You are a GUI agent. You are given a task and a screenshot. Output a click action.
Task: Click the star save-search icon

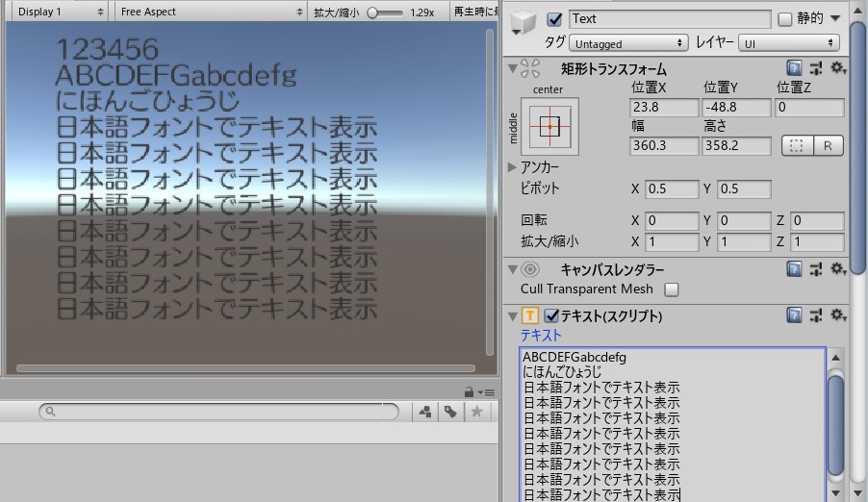point(475,412)
